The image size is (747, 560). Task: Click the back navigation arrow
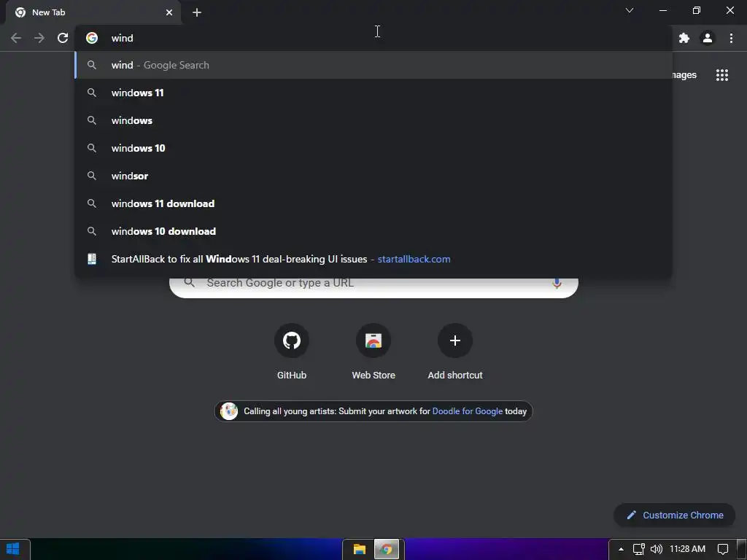coord(16,38)
